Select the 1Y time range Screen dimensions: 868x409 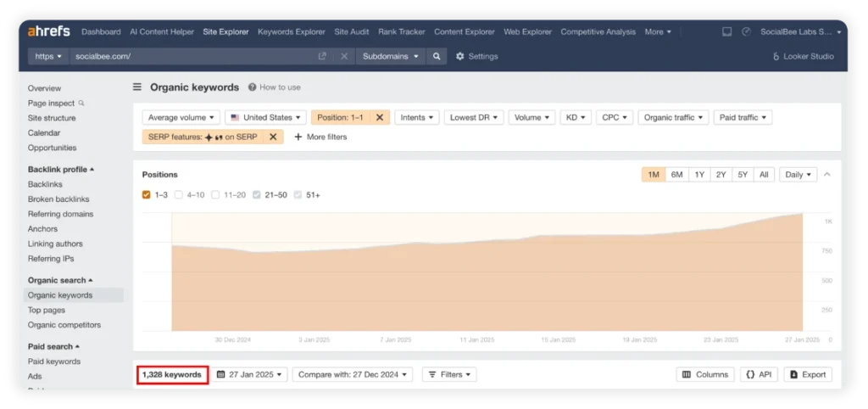coord(699,175)
